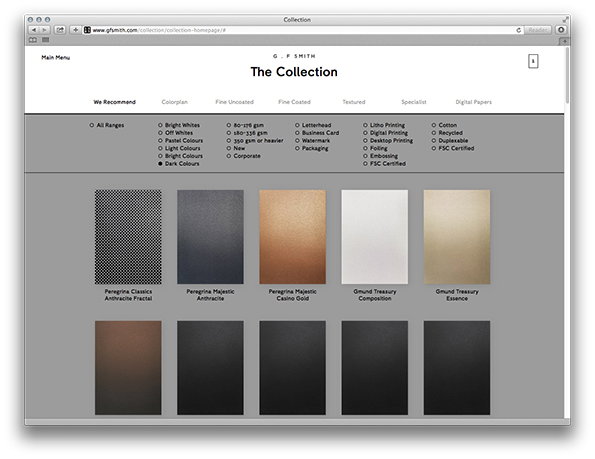Go back with the browser back arrow

(x=34, y=30)
